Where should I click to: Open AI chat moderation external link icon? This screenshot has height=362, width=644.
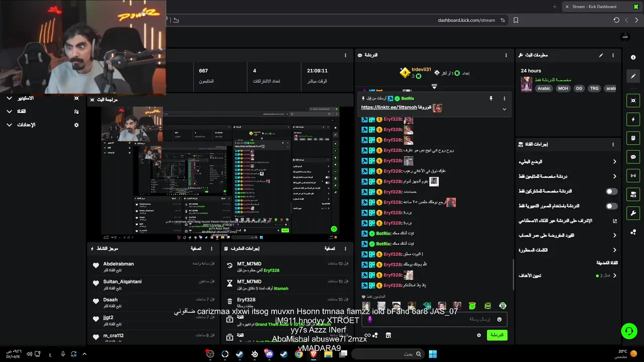point(614,221)
